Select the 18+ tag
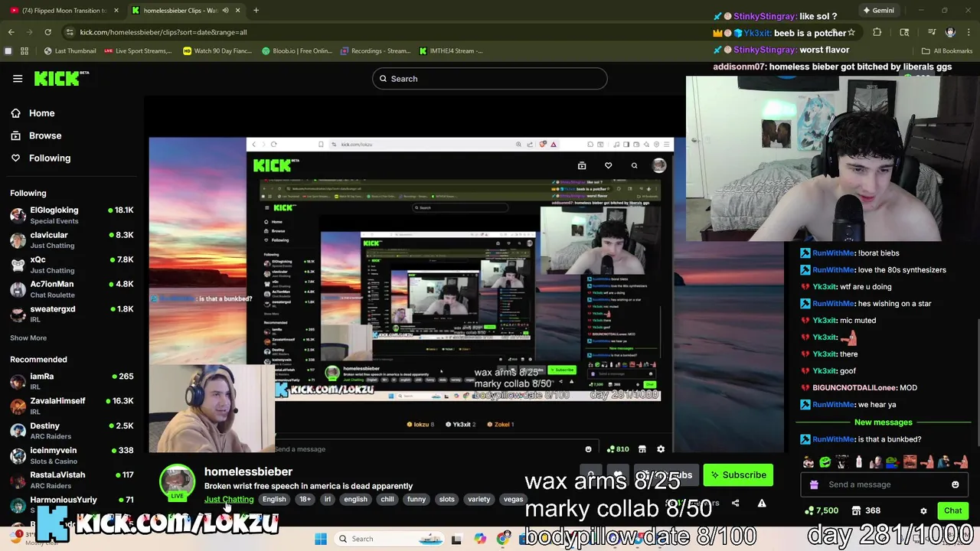Image resolution: width=980 pixels, height=551 pixels. pyautogui.click(x=305, y=499)
